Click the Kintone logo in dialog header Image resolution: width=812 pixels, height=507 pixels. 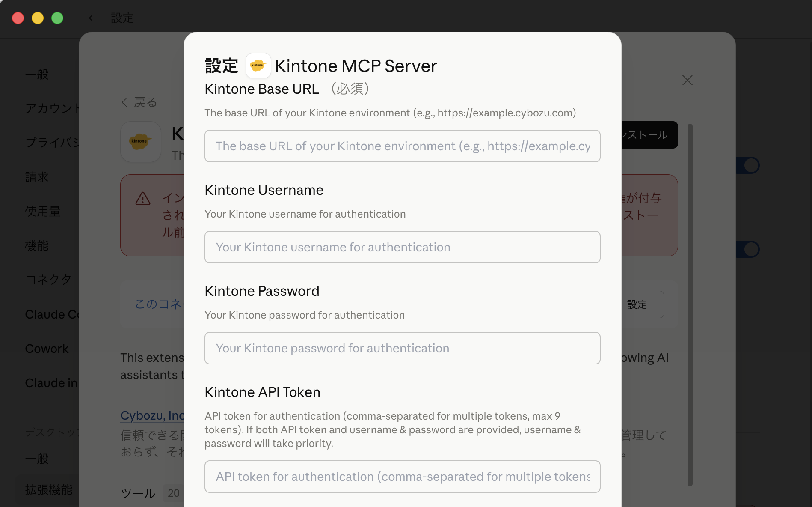coord(258,66)
